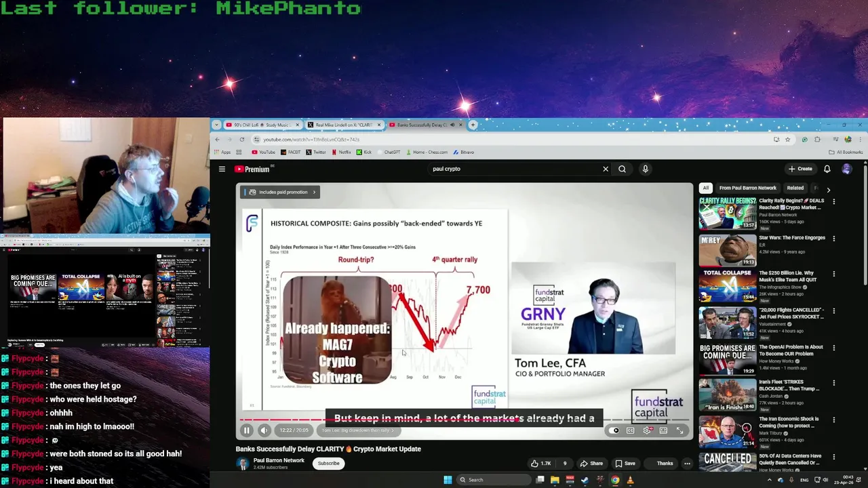
Task: Open more actions under the video
Action: tap(687, 464)
